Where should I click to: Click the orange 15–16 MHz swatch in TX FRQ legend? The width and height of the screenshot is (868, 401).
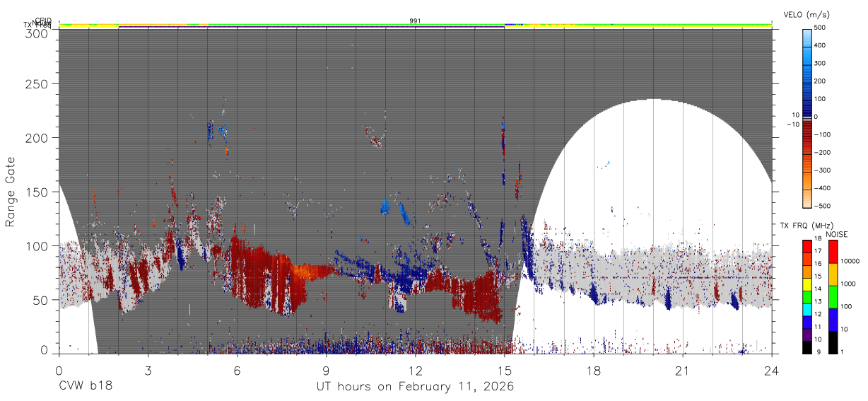coord(807,272)
